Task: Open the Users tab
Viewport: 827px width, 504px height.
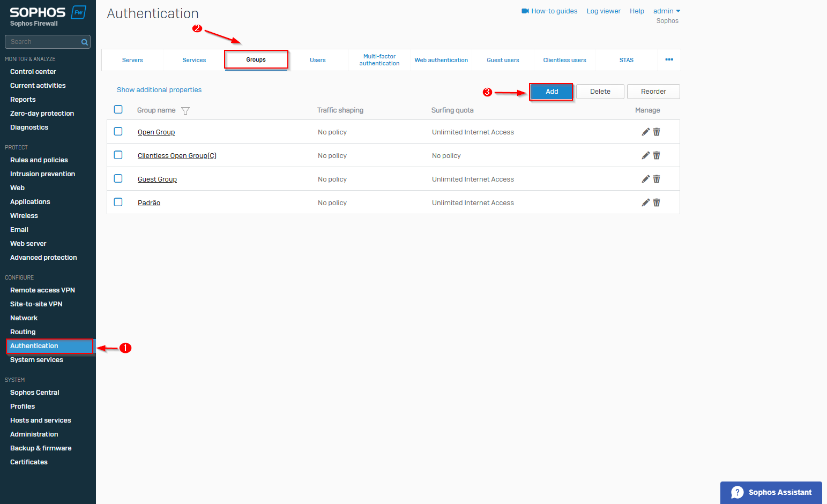Action: [318, 60]
